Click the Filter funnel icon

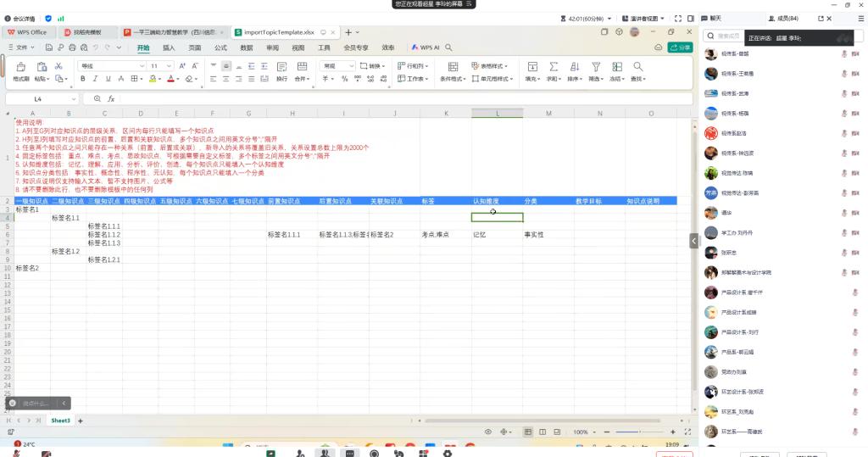pos(596,67)
